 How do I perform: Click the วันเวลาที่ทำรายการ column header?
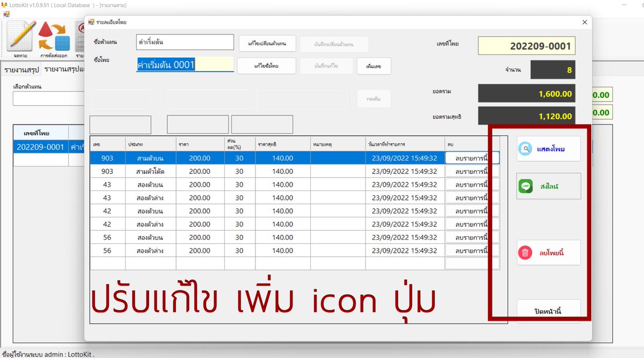(405, 144)
